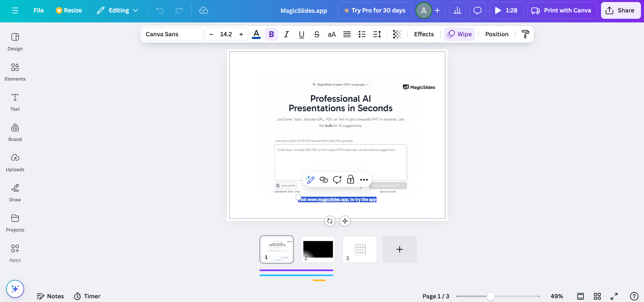Viewport: 644px width, 302px height.
Task: Open the File menu
Action: (x=39, y=10)
